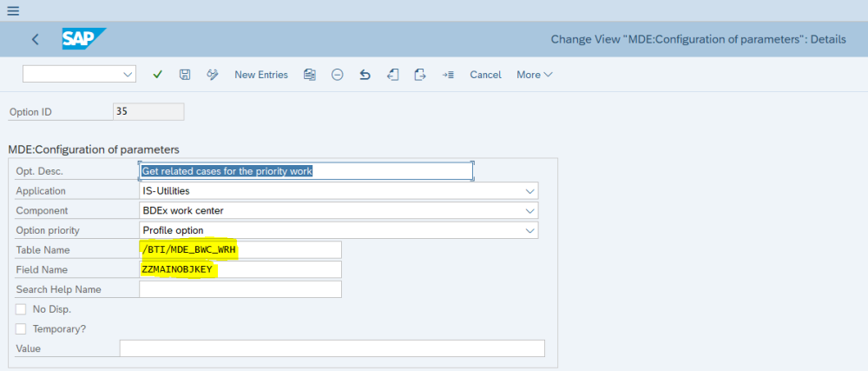Image resolution: width=868 pixels, height=371 pixels.
Task: Click the Undo Change arrow icon
Action: [365, 75]
